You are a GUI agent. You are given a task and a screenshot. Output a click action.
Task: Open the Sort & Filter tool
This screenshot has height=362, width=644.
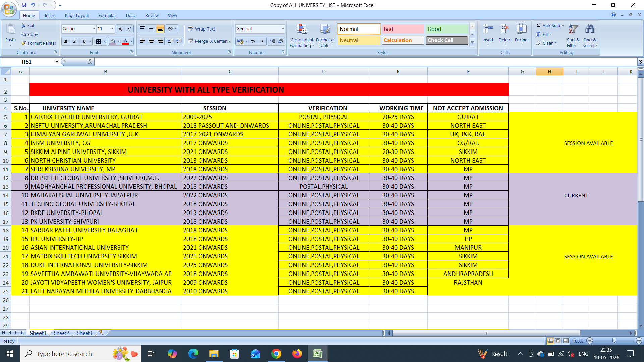coord(573,36)
